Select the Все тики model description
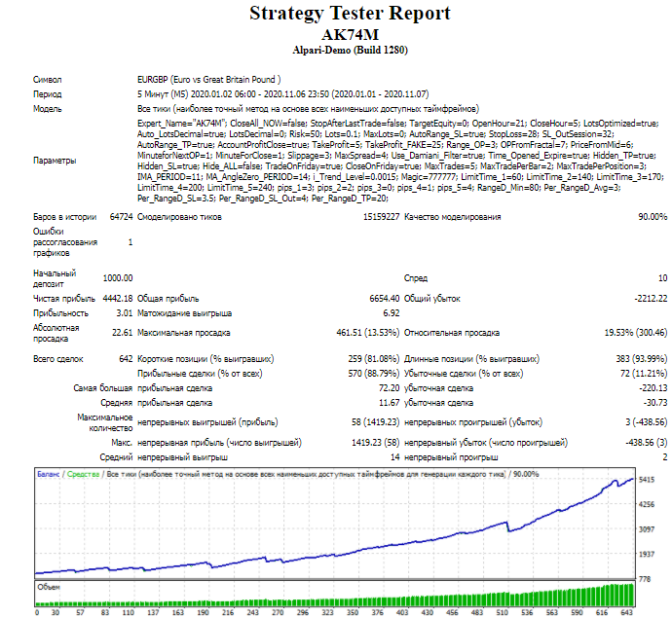672x617 pixels. coord(308,109)
